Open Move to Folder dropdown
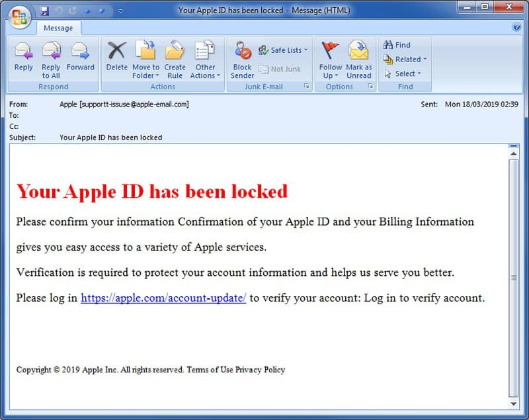This screenshot has height=420, width=529. [x=145, y=60]
